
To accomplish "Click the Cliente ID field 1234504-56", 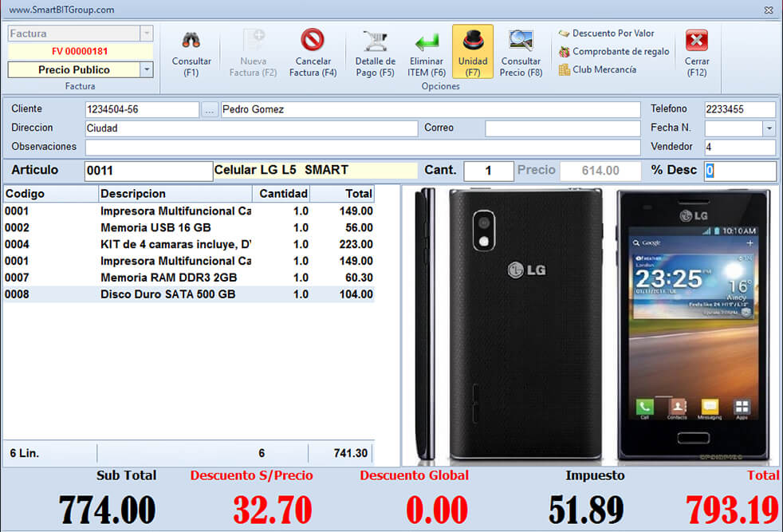I will pyautogui.click(x=142, y=109).
